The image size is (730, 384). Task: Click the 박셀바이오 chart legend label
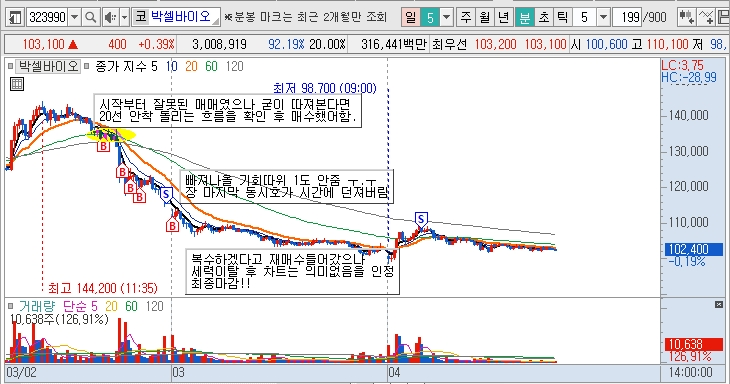[48, 67]
